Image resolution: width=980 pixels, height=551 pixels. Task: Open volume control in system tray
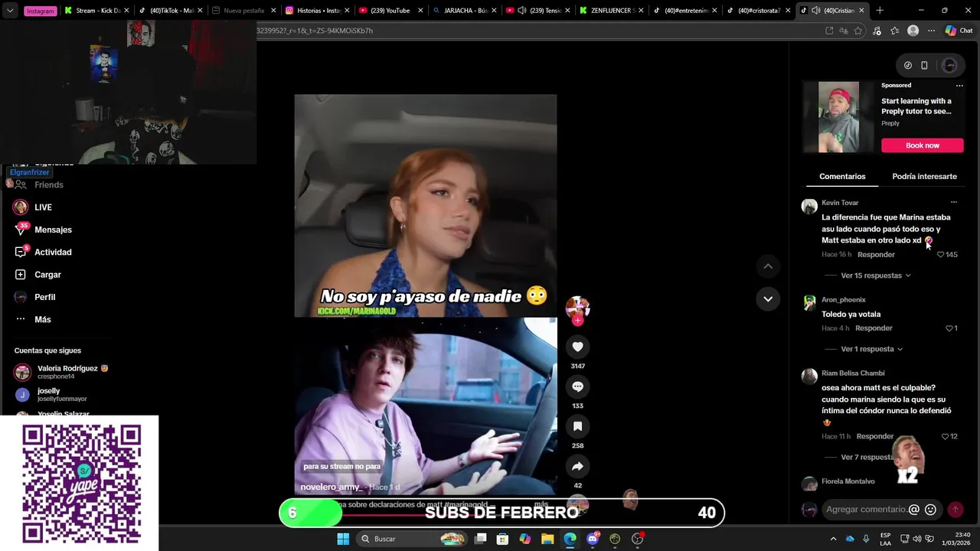[x=918, y=539]
